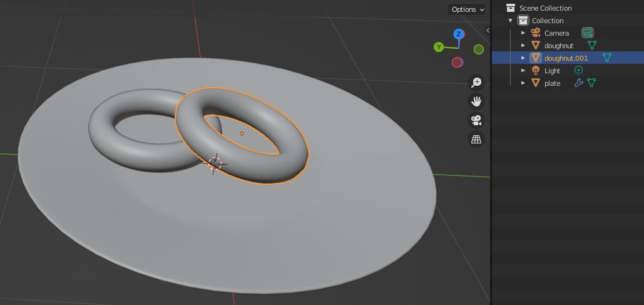Click doughnut.001's mesh data icon
The height and width of the screenshot is (305, 644).
click(x=606, y=58)
